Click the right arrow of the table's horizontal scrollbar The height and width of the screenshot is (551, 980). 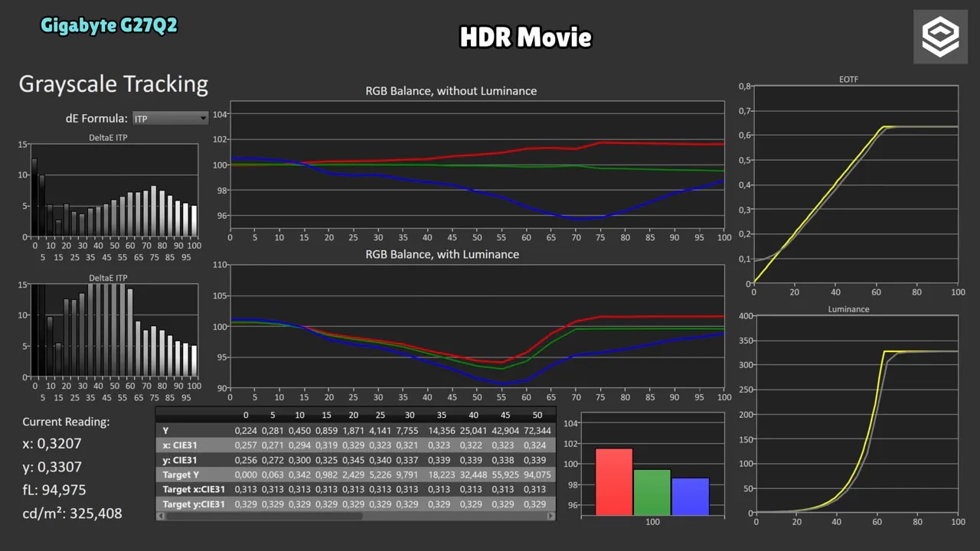551,517
